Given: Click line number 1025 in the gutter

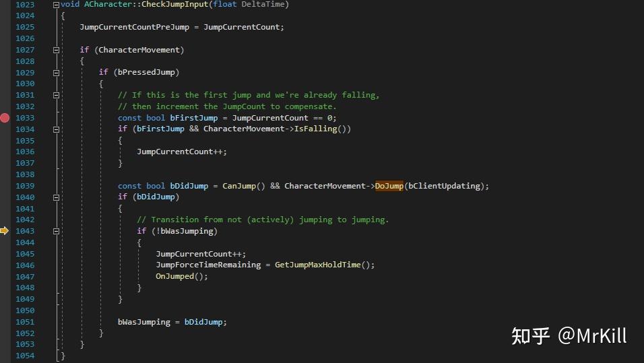Looking at the screenshot, I should 25,27.
